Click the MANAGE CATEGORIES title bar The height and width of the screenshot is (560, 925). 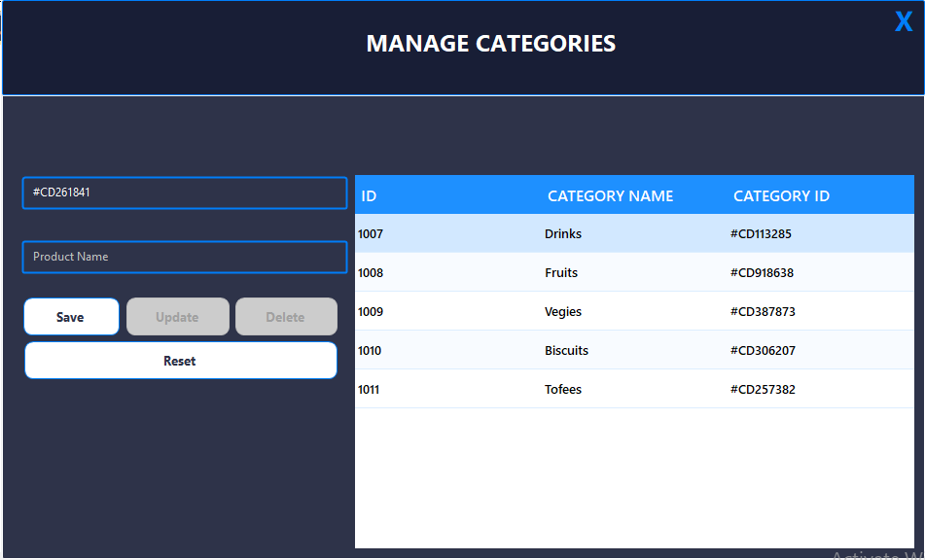click(490, 44)
